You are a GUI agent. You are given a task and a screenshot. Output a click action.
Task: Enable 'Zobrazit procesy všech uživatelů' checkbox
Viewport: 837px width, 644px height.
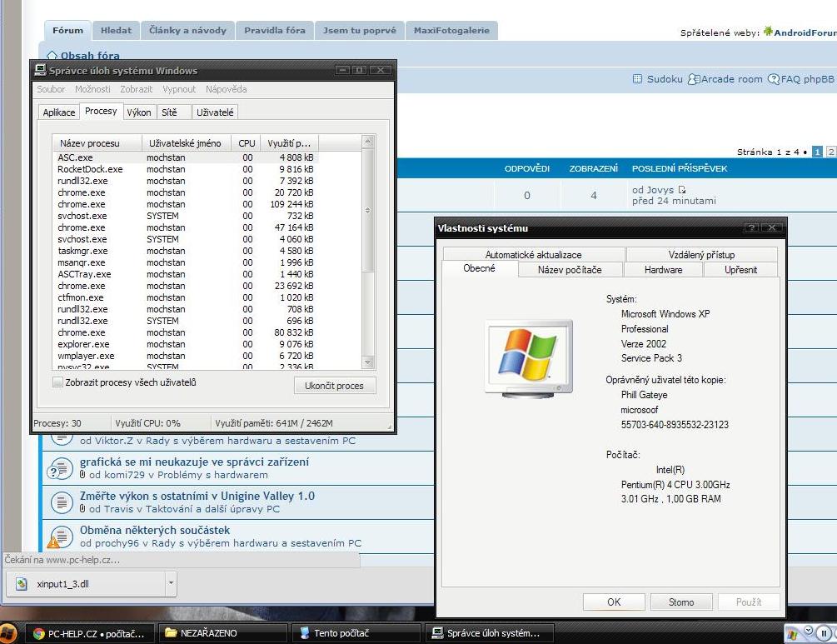57,382
